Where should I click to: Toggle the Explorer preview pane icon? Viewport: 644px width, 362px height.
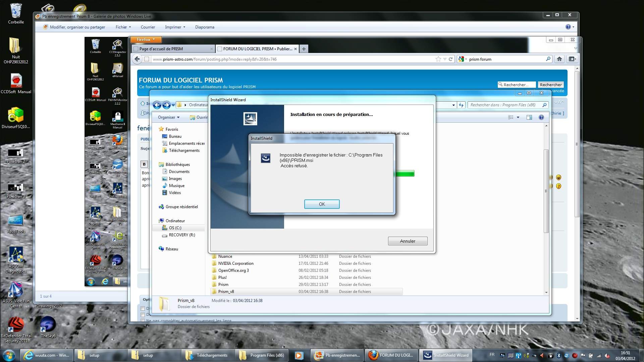529,117
